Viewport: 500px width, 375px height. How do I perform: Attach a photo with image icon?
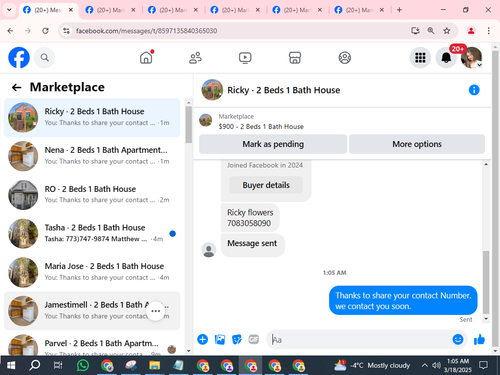click(220, 339)
